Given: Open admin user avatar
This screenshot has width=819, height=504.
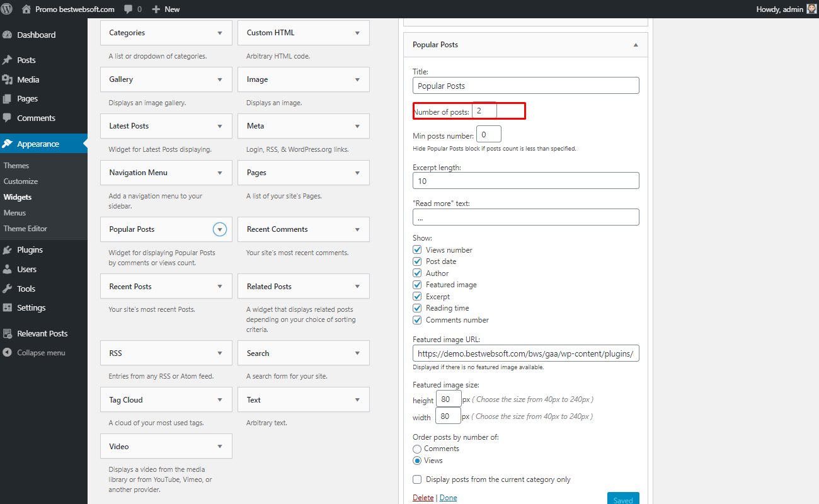Looking at the screenshot, I should pos(811,9).
